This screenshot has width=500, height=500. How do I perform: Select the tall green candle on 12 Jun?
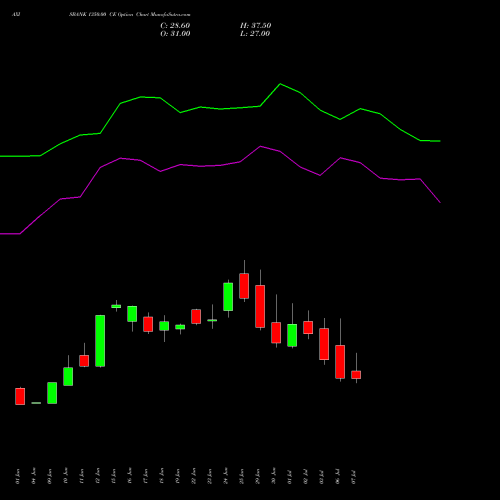[100, 341]
